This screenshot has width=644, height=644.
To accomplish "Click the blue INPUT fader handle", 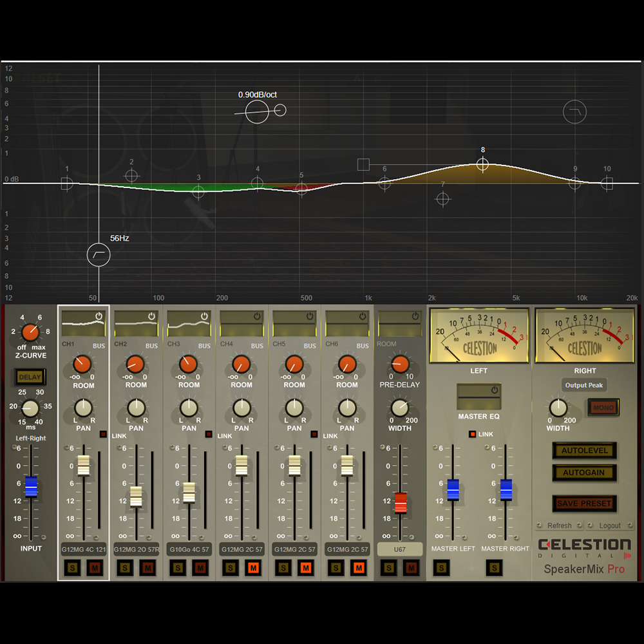I will 31,487.
